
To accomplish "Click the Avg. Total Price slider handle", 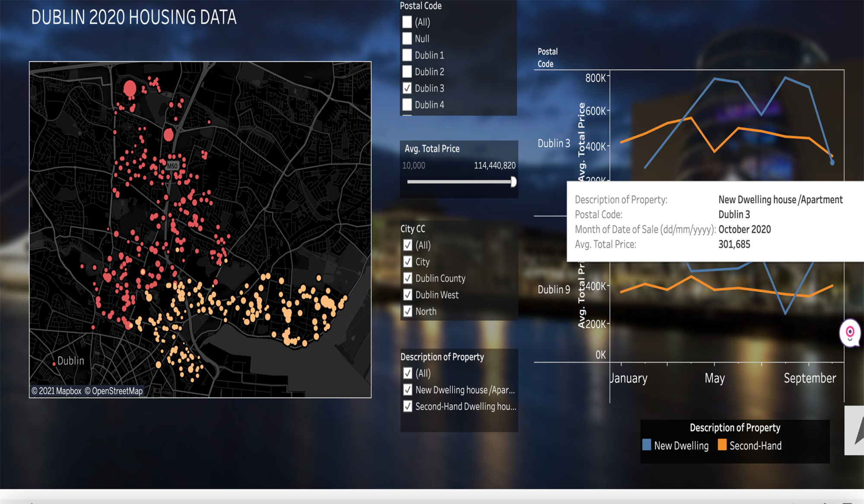I will tap(513, 182).
